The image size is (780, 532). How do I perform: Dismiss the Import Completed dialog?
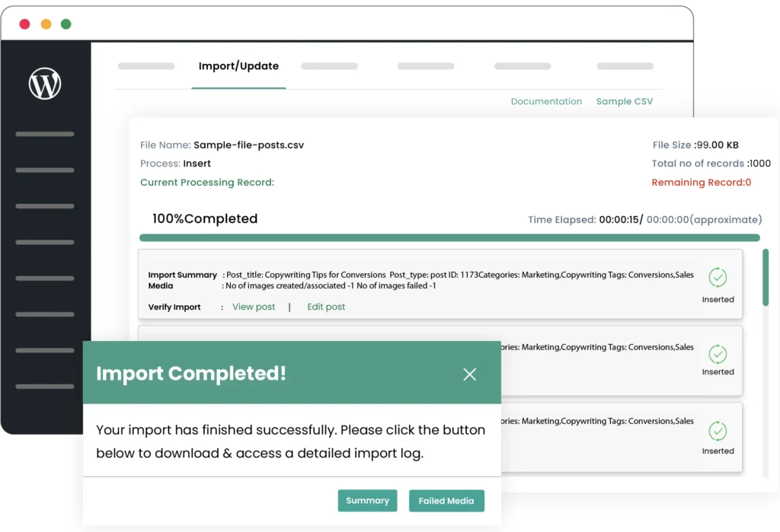[x=469, y=374]
